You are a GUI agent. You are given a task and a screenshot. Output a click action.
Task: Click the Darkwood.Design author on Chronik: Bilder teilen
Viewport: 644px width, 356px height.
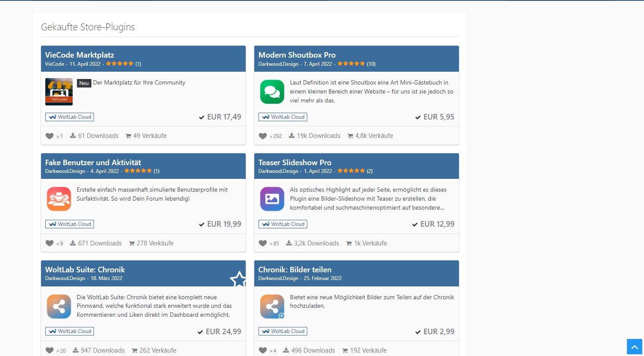coord(278,278)
